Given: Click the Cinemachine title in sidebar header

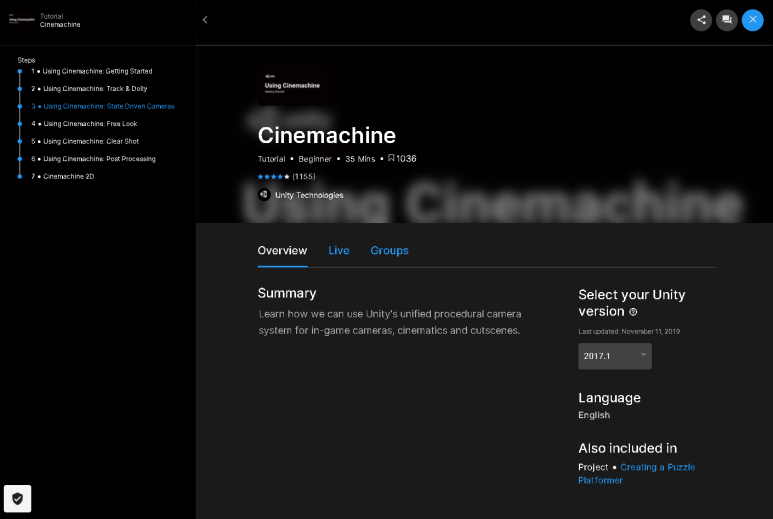Looking at the screenshot, I should coord(60,25).
